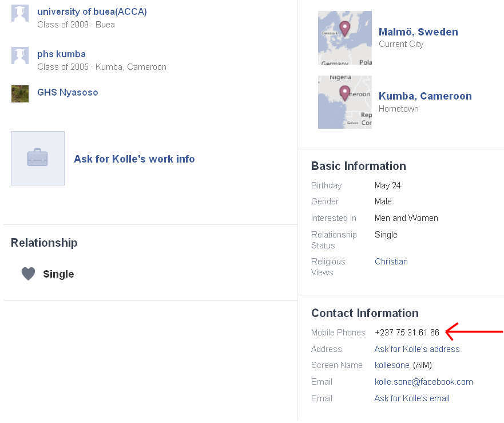
Task: Open the university of buea(ACCA) link
Action: 92,11
